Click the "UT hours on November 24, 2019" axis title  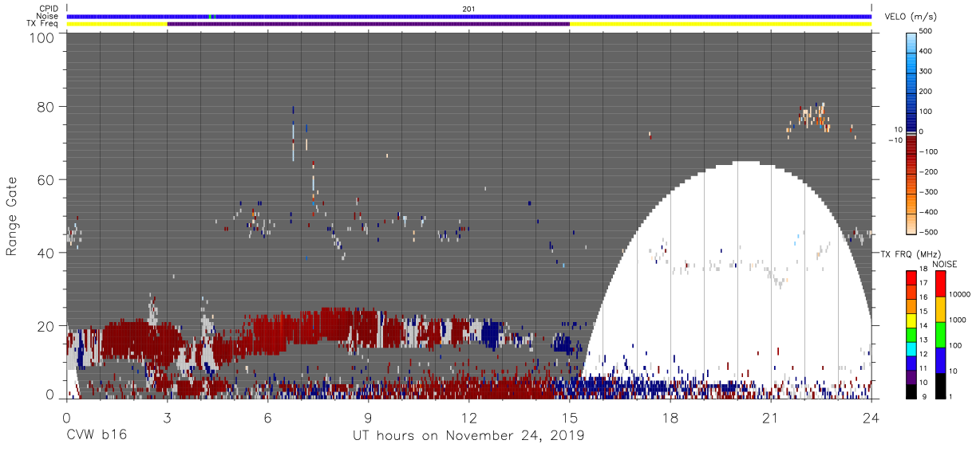click(x=468, y=436)
